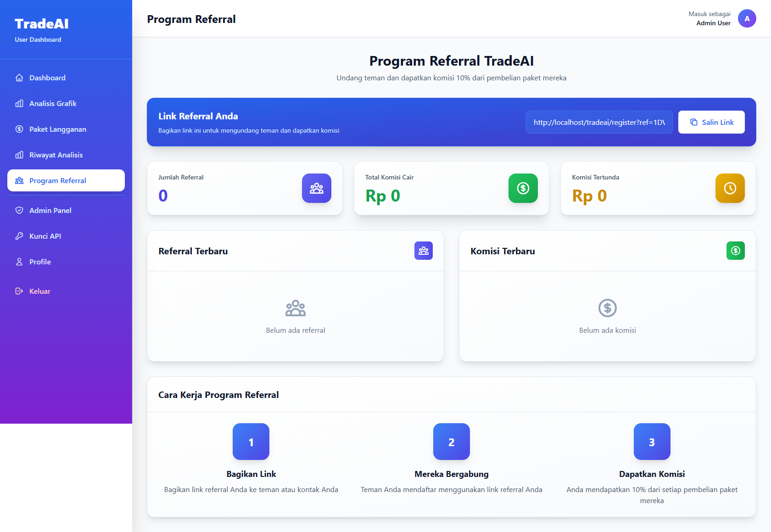Select Riwayat Analisis in sidebar
Viewport: 771px width, 532px height.
tap(56, 155)
